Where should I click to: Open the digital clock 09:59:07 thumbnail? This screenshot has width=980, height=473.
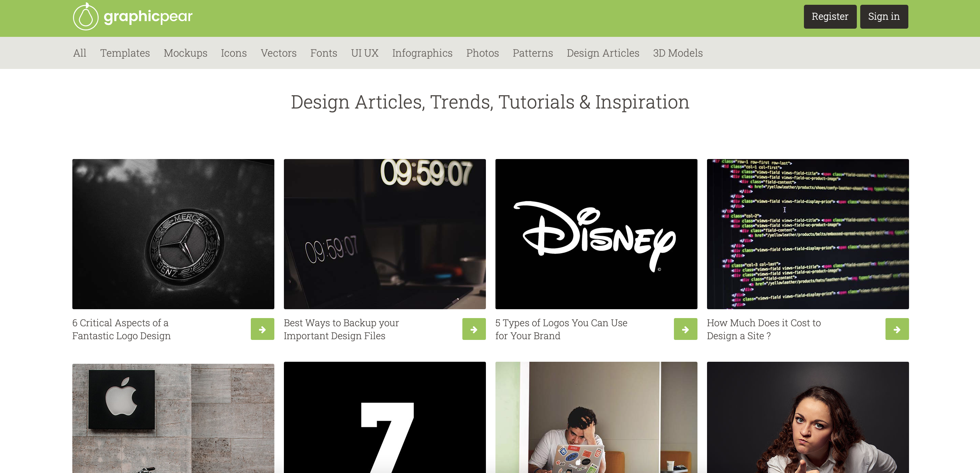[x=385, y=234]
